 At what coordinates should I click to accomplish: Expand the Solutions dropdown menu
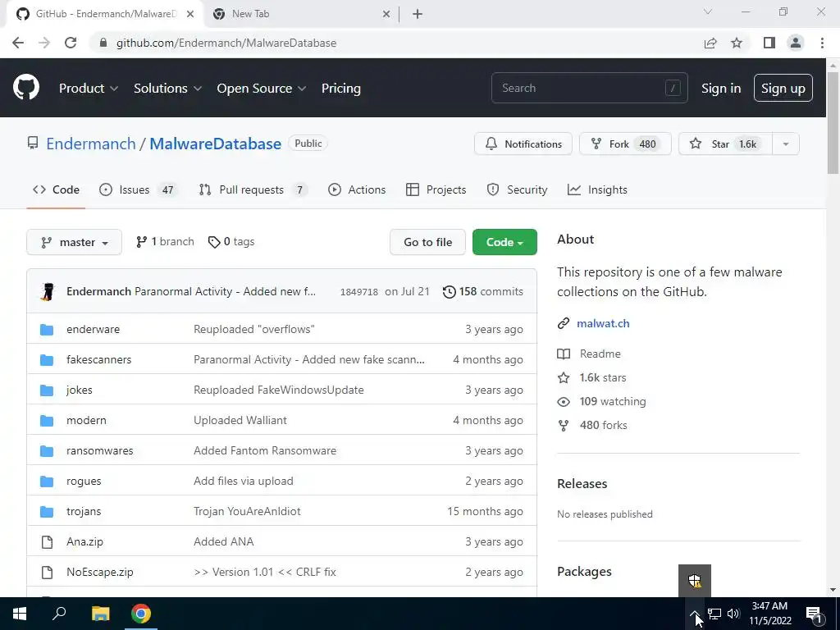point(167,89)
